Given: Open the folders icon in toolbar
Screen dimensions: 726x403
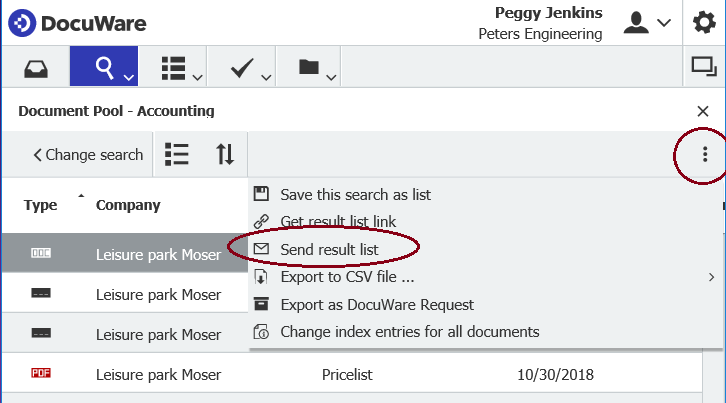Looking at the screenshot, I should [x=309, y=67].
